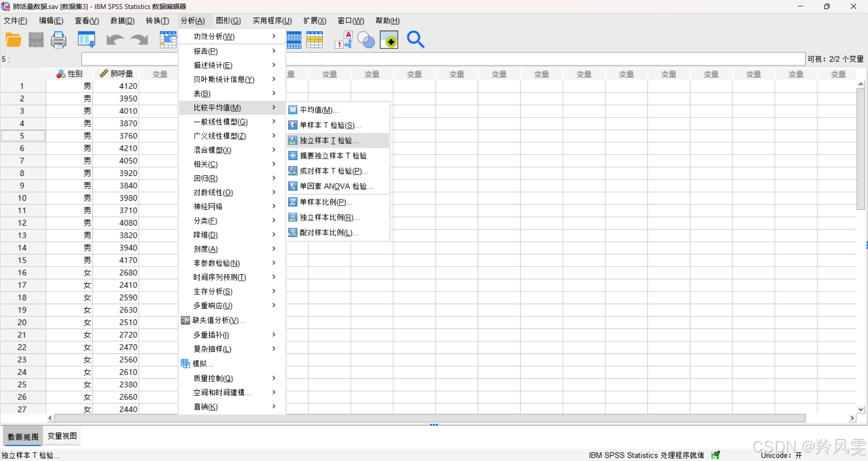Click the cell with value 4210
The image size is (868, 461).
pos(116,148)
